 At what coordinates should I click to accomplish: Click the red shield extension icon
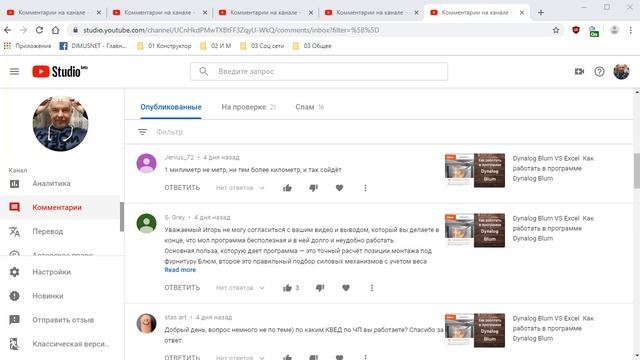point(576,30)
